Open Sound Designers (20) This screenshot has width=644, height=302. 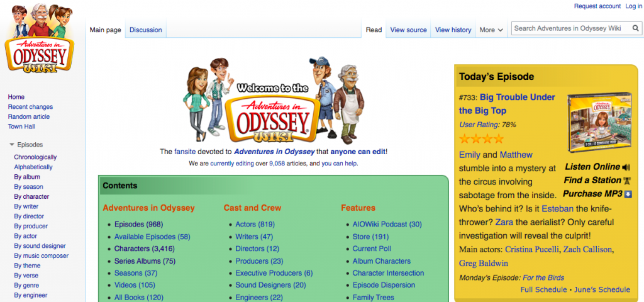270,285
